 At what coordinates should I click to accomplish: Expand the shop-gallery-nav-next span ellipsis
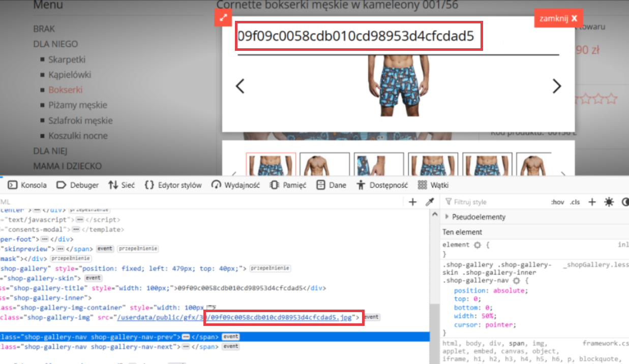[x=186, y=347]
